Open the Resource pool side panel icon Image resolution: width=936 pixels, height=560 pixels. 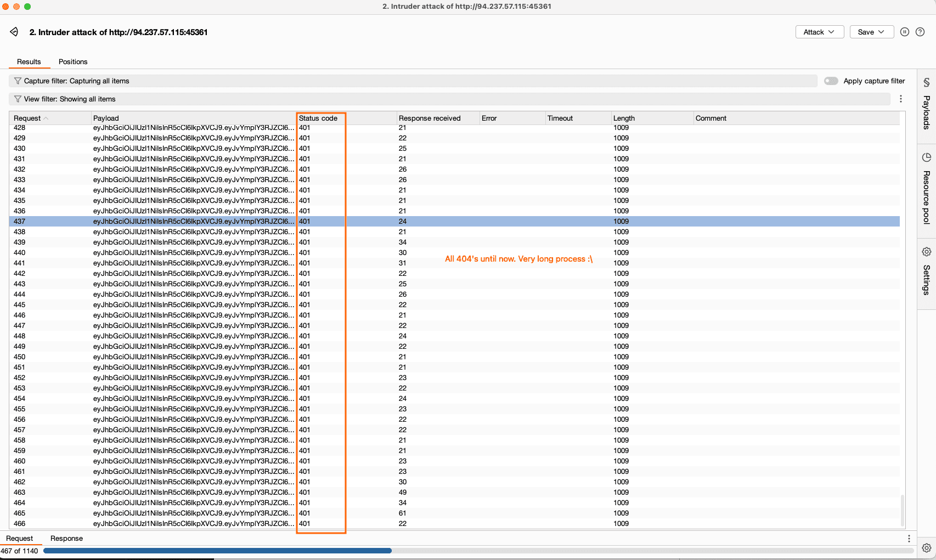[x=927, y=157]
